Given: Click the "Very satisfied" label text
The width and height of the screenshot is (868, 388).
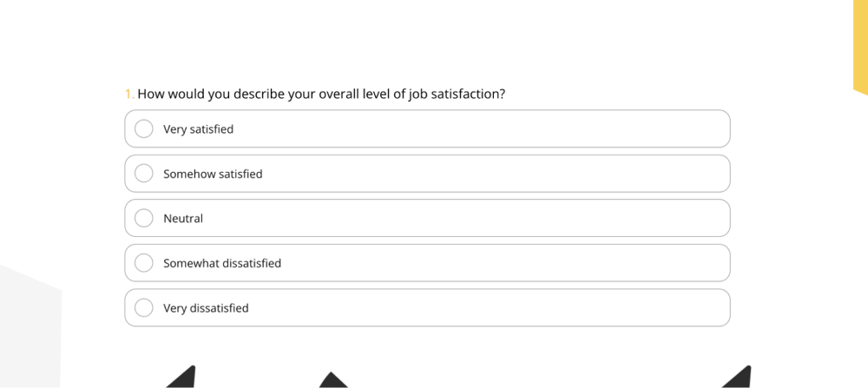Looking at the screenshot, I should [198, 129].
